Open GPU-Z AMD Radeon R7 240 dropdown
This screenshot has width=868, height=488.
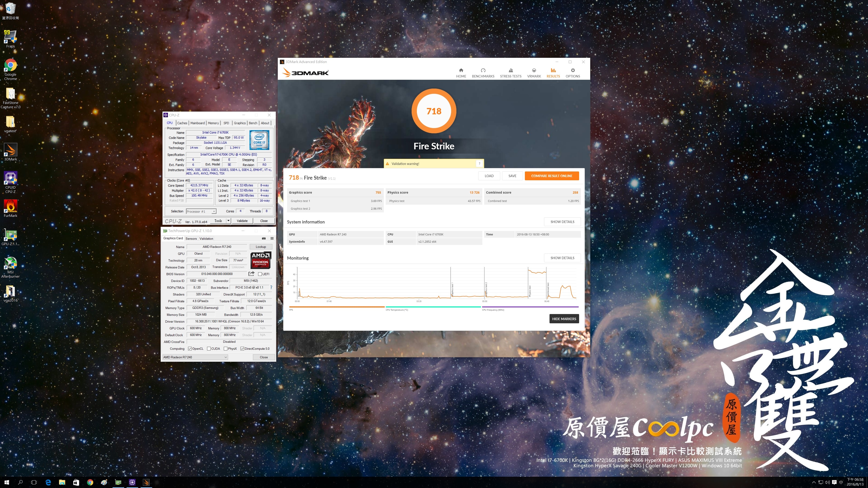click(195, 357)
